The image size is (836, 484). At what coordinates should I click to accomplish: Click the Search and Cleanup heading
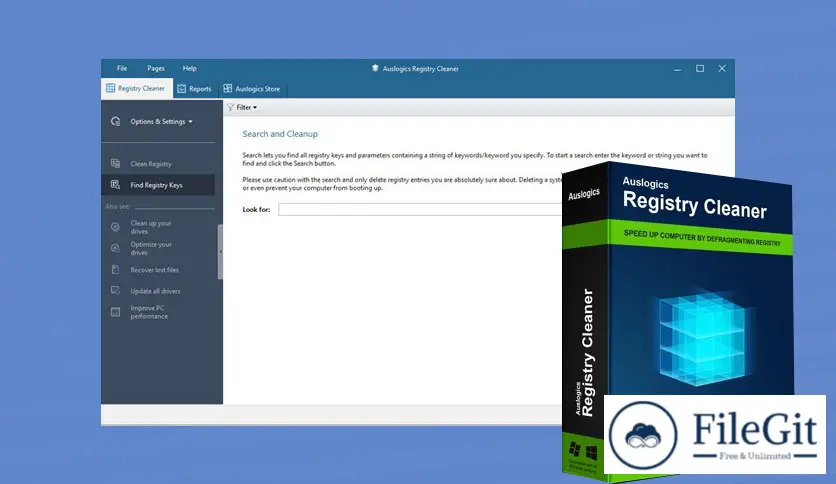[x=280, y=134]
